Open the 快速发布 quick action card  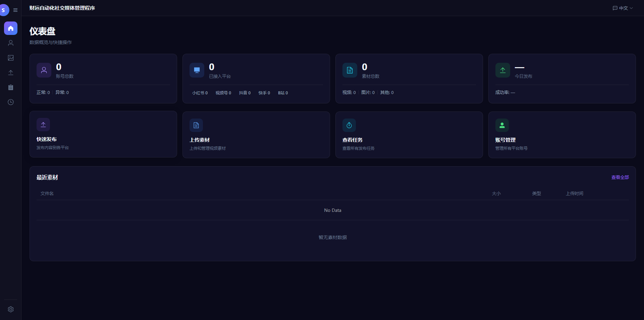[x=103, y=134]
